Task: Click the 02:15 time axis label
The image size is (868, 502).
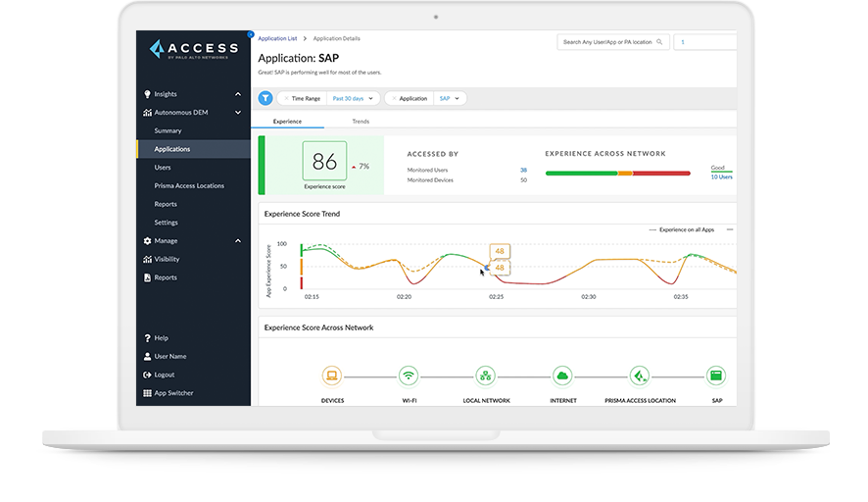Action: tap(312, 297)
